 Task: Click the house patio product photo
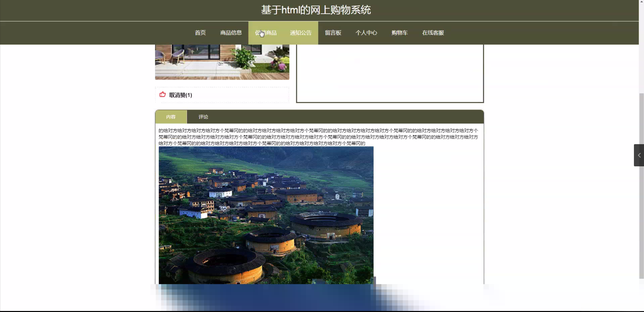222,62
